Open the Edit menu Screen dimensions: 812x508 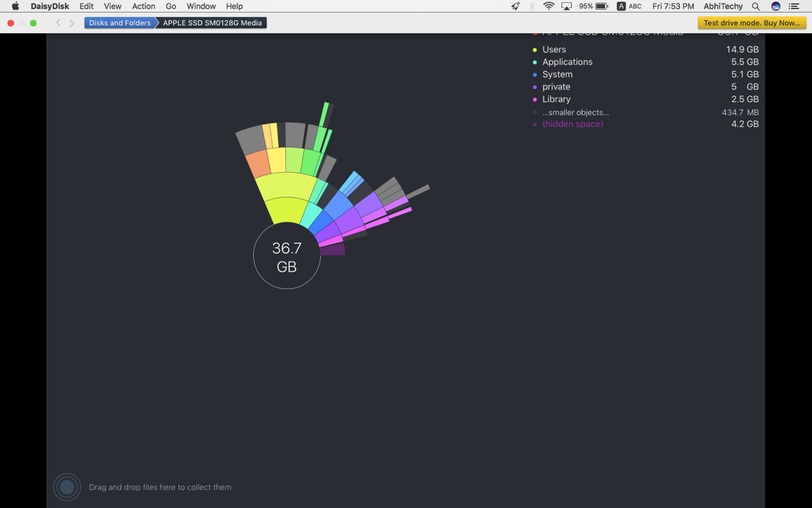tap(86, 6)
